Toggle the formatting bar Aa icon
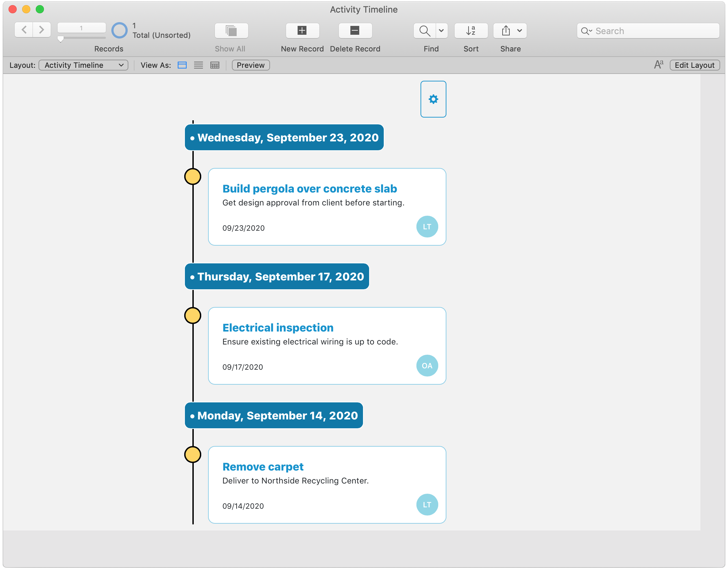Viewport: 728px width, 569px height. tap(659, 65)
